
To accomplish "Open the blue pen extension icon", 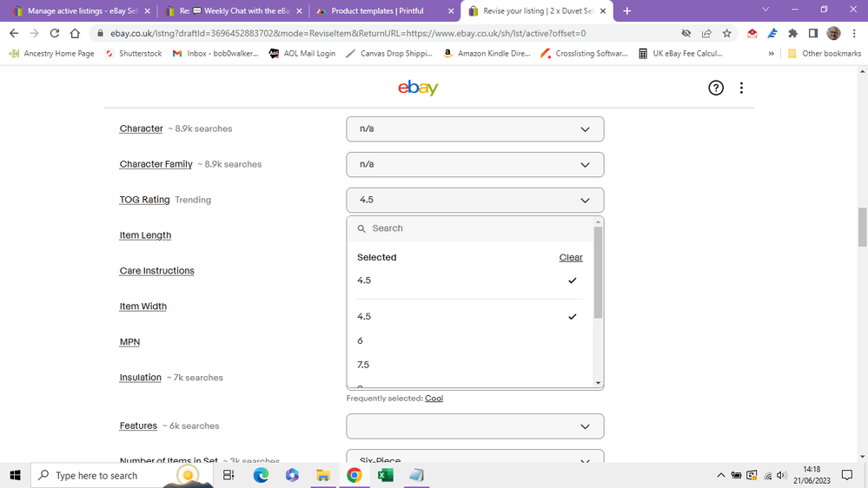I will coord(772,33).
